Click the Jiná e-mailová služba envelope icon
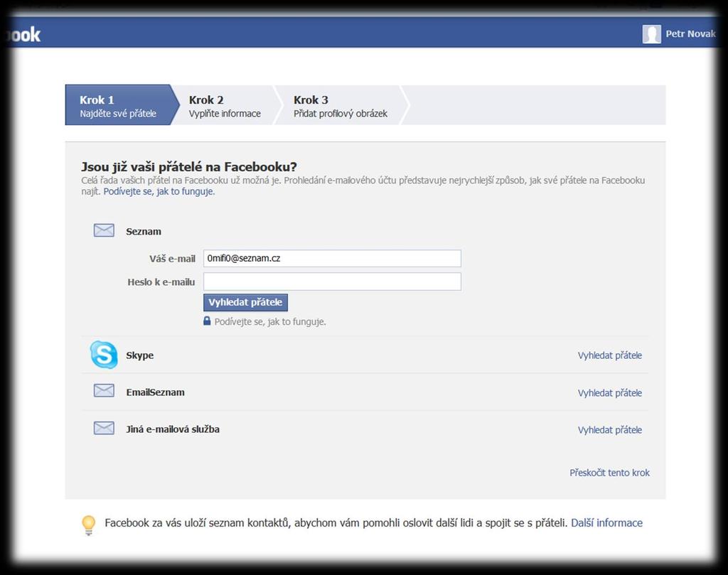Screen dimensions: 728x575 click(104, 428)
